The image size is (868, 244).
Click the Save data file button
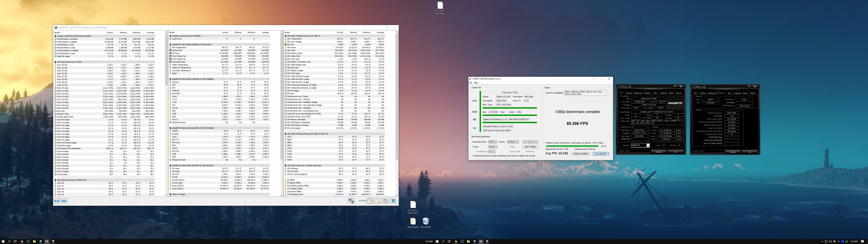[x=601, y=154]
